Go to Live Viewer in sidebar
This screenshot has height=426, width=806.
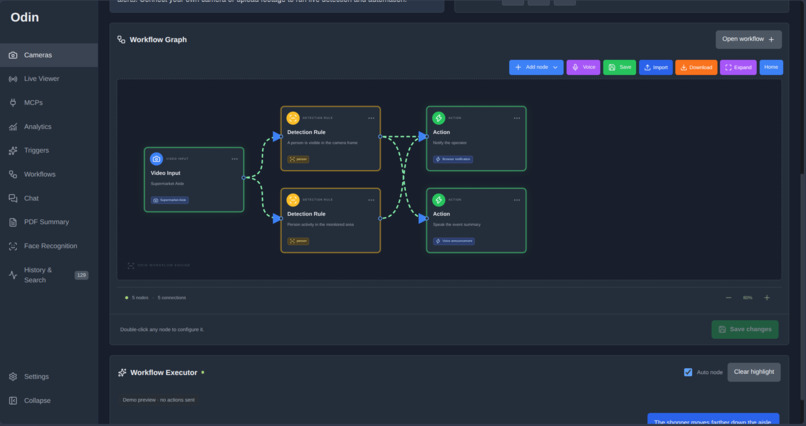[48, 79]
